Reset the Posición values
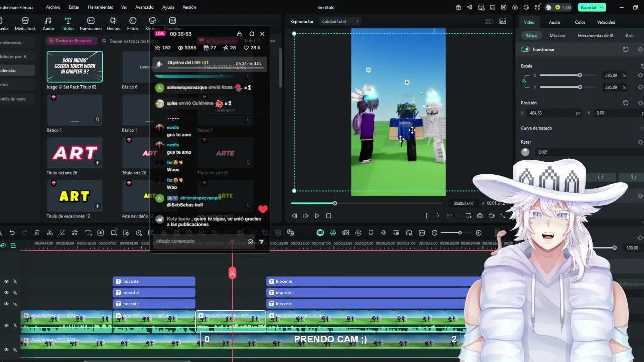The width and height of the screenshot is (644, 362). pyautogui.click(x=626, y=103)
